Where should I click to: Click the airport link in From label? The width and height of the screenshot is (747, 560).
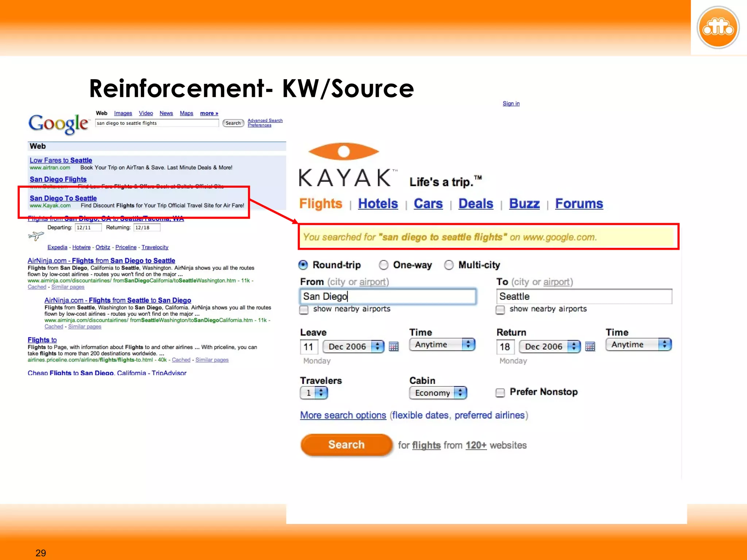coord(373,282)
